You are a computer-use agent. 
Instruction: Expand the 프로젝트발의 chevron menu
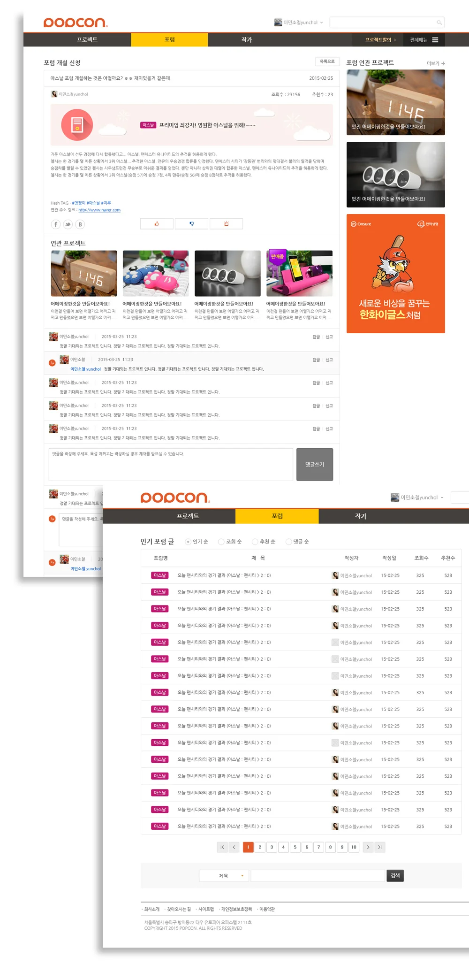[395, 40]
